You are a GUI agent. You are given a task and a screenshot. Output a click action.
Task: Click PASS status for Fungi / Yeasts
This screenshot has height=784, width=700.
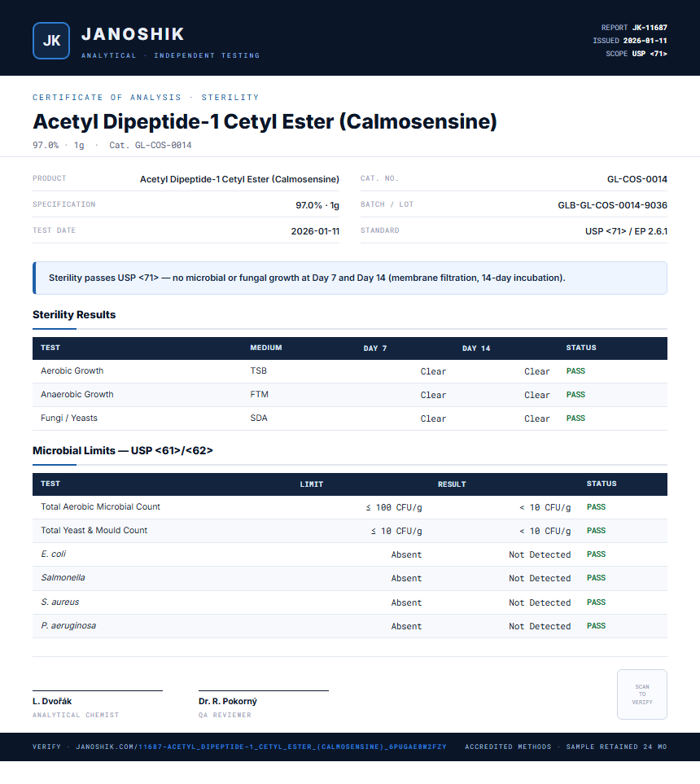pyautogui.click(x=575, y=418)
